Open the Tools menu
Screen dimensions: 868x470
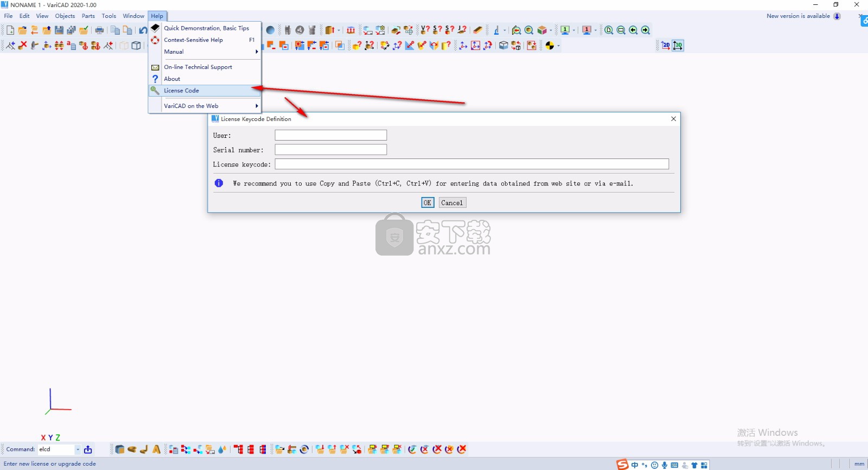[109, 16]
